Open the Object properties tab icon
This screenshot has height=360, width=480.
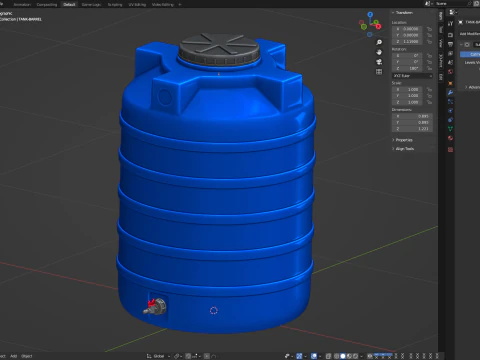tap(450, 83)
